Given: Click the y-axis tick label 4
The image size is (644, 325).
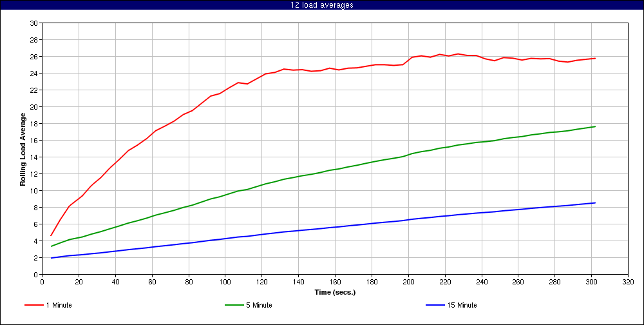Looking at the screenshot, I should [x=35, y=241].
